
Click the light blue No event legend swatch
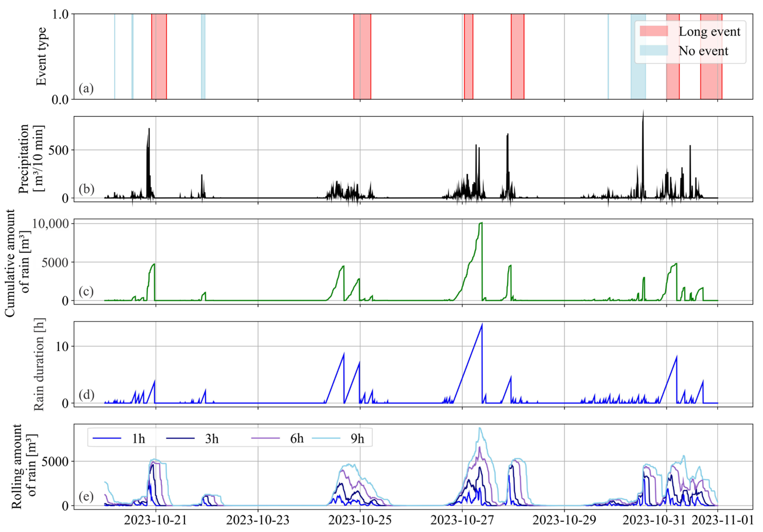pyautogui.click(x=654, y=50)
